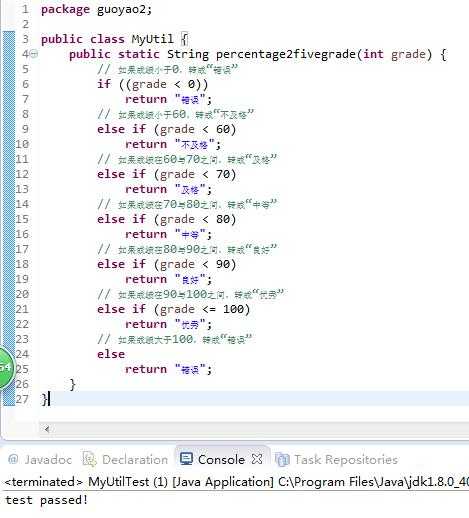Click the return statement on line 25

click(168, 369)
